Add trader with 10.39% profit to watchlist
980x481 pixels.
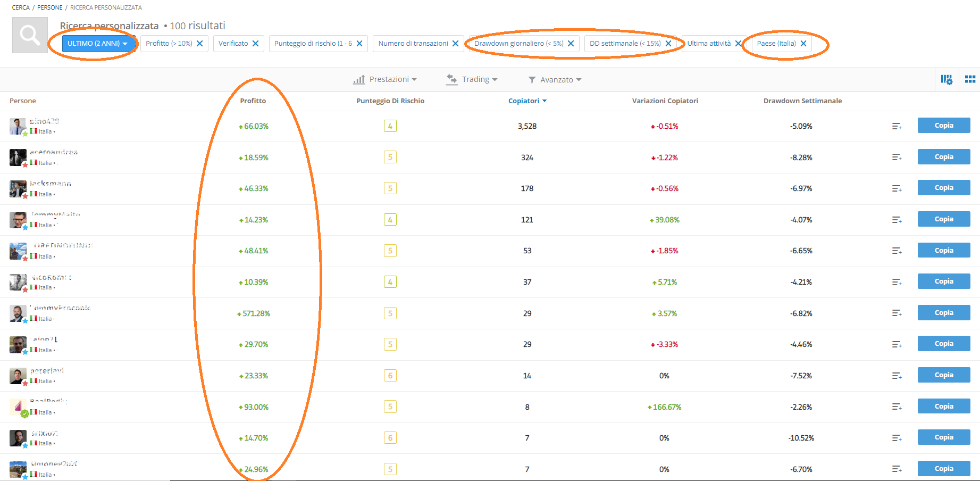897,282
